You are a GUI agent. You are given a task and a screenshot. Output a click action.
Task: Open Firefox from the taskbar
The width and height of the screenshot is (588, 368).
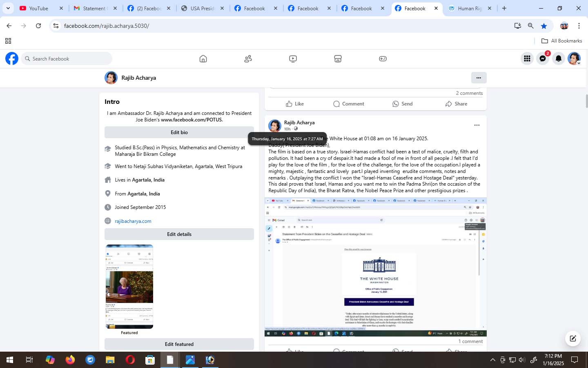click(70, 360)
